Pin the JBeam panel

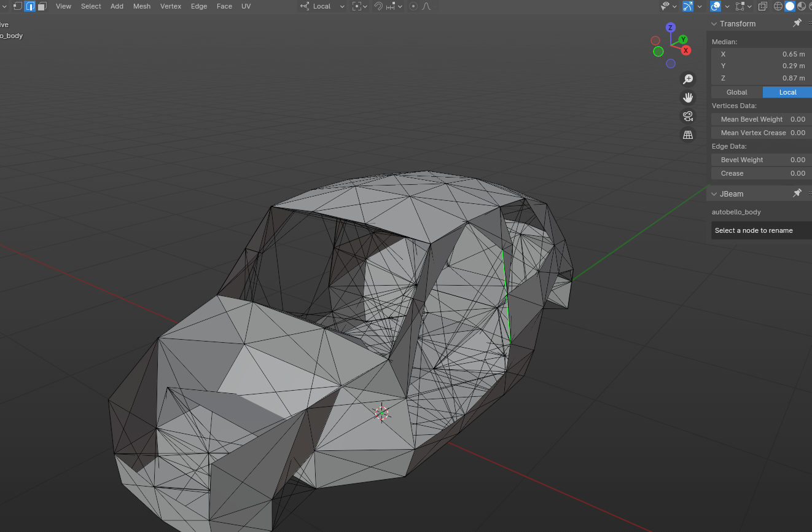tap(797, 194)
